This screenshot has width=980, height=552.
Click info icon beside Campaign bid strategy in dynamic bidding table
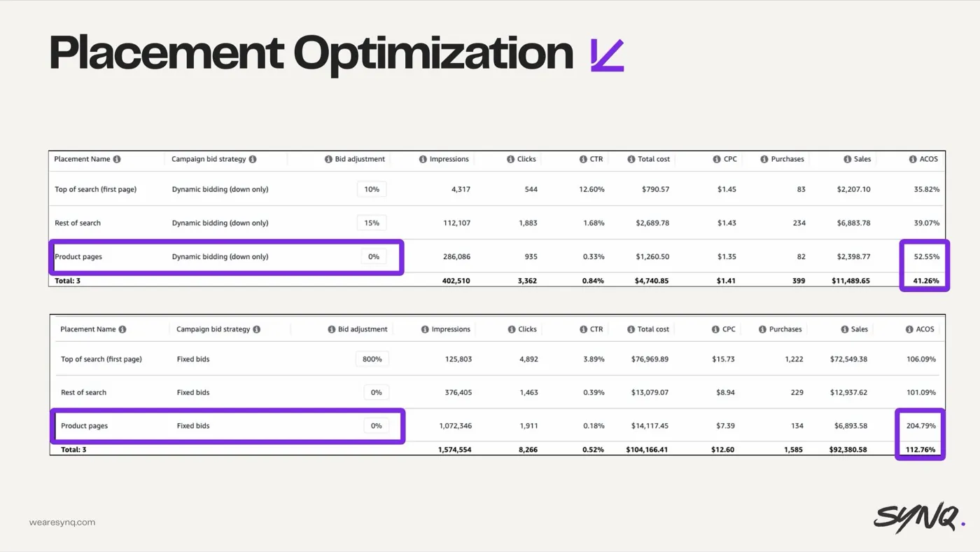click(x=253, y=159)
